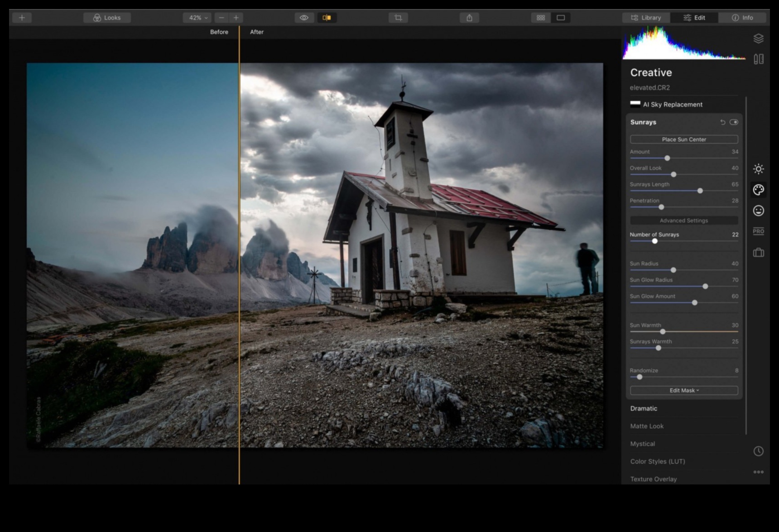Image resolution: width=779 pixels, height=532 pixels.
Task: Switch to the Library tab
Action: 646,18
